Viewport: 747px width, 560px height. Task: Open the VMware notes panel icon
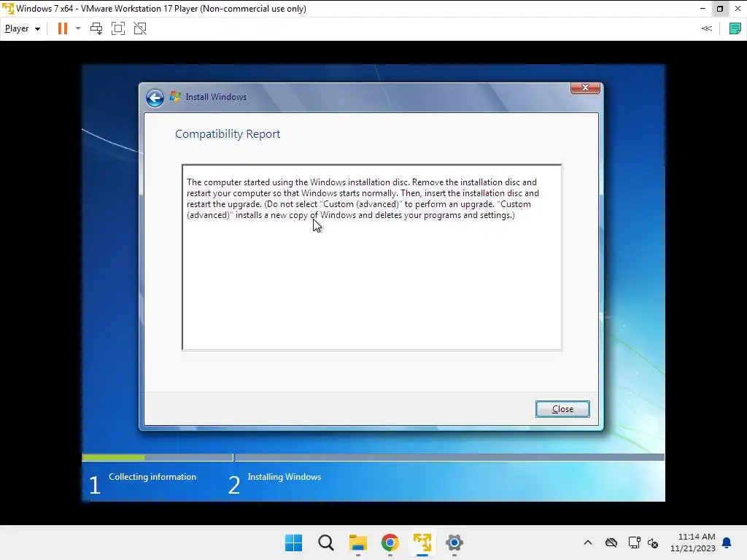735,28
